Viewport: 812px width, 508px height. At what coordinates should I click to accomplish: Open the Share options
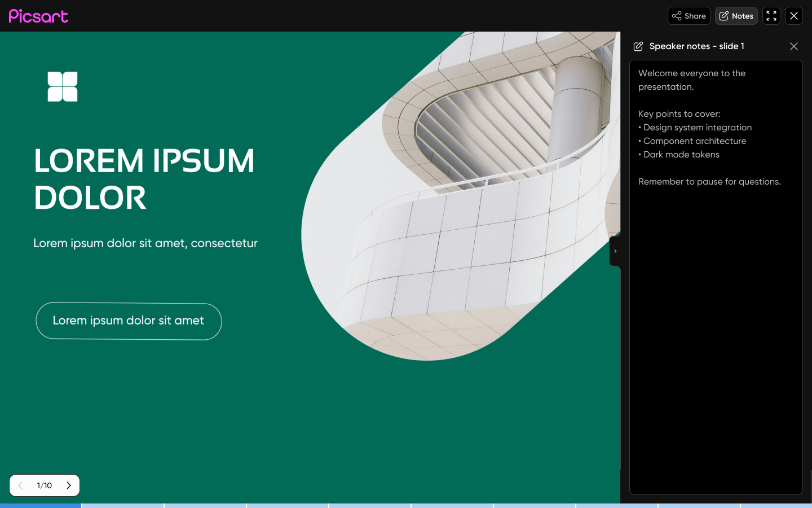pos(689,16)
